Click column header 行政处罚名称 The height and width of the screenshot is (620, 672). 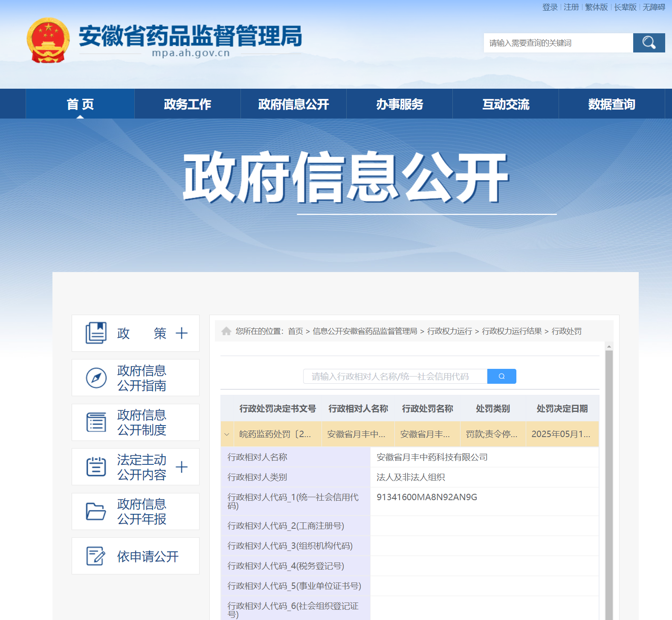[427, 409]
